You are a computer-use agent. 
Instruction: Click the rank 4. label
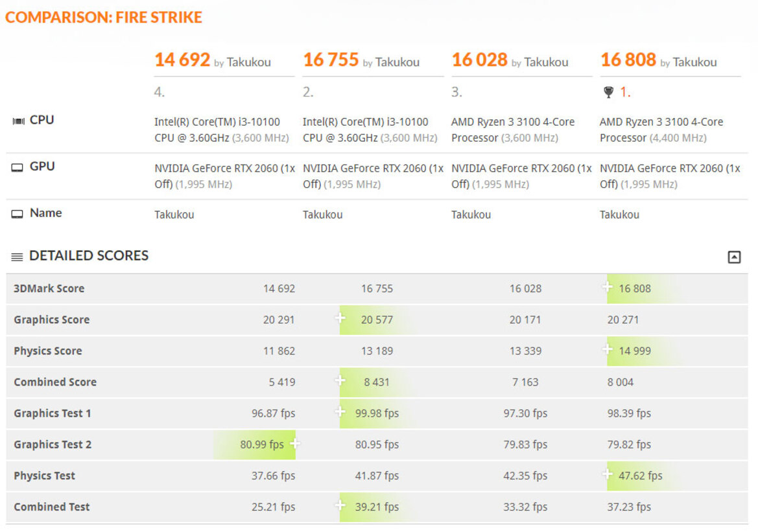click(160, 92)
